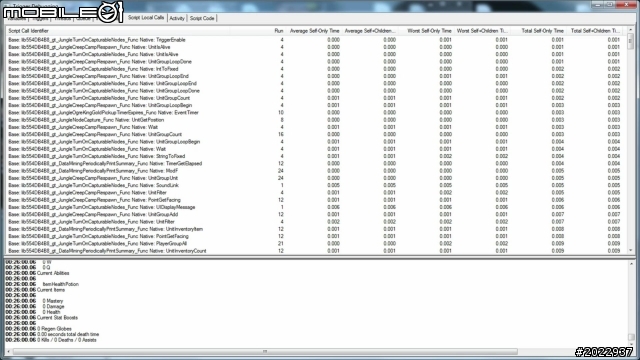Viewport: 640px width, 360px height.
Task: Select JungleCreepCampRespawn UnitGroupLoopEnd row
Action: pyautogui.click(x=314, y=76)
